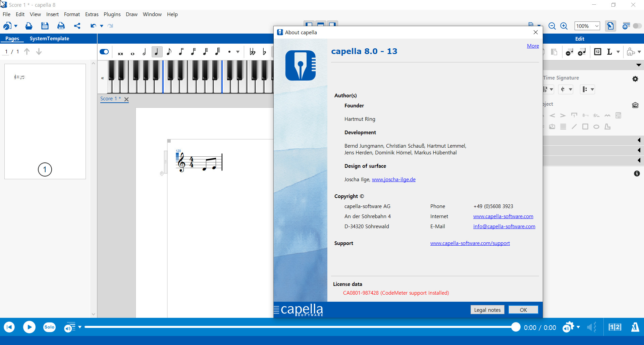Select the whole note value
This screenshot has width=644, height=345.
pos(132,53)
